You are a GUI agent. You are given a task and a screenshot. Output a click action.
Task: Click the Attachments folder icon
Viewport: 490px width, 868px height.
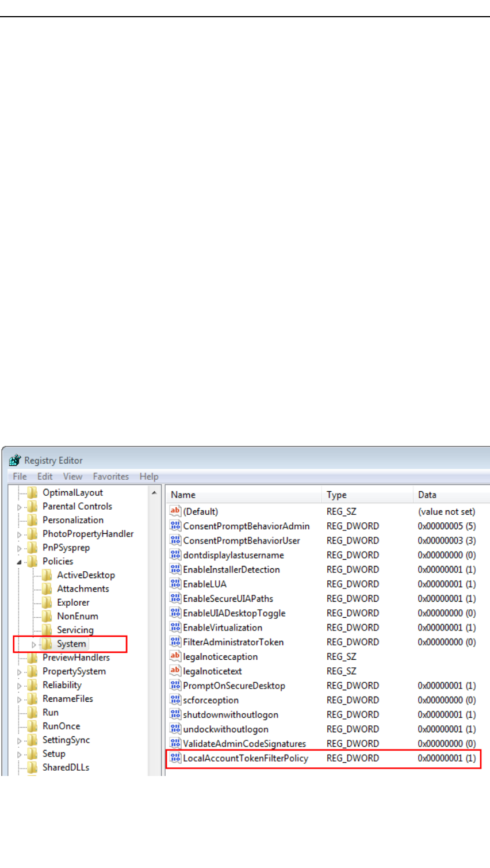point(47,589)
